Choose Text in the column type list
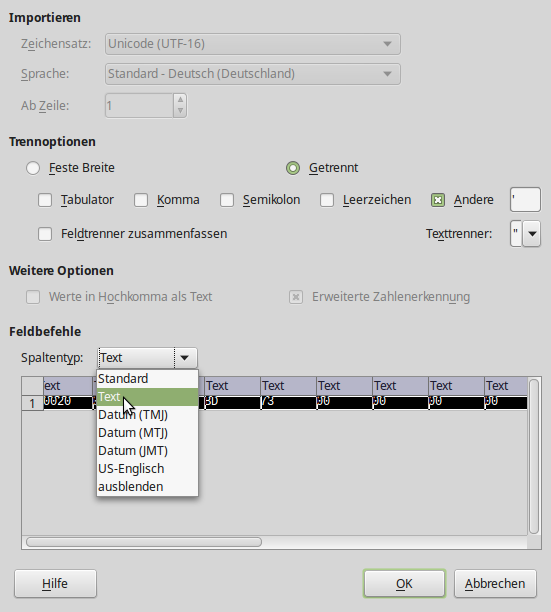Image resolution: width=551 pixels, height=612 pixels. [x=148, y=397]
